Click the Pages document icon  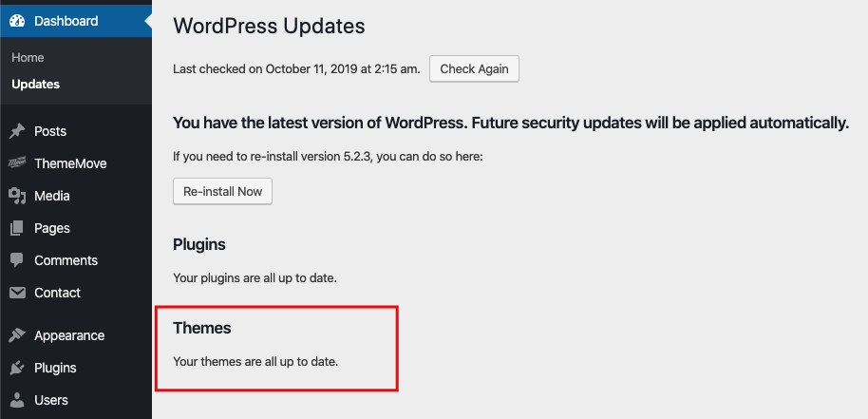17,228
